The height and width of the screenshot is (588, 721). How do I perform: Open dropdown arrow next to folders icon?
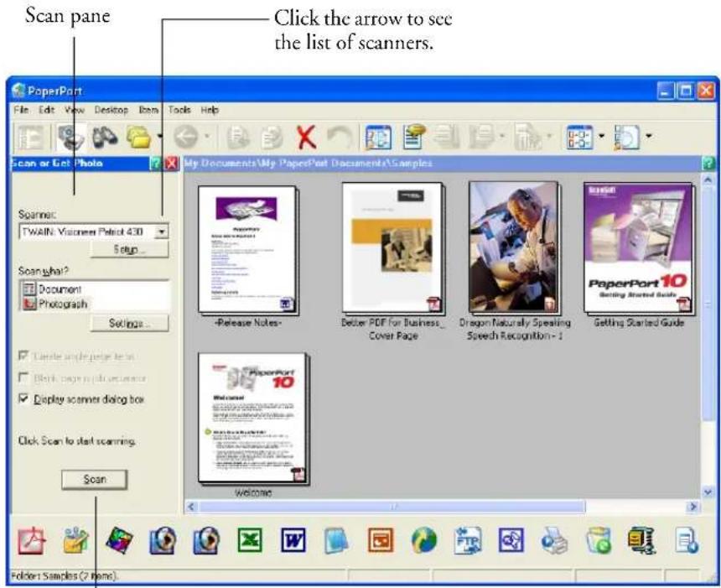click(159, 136)
